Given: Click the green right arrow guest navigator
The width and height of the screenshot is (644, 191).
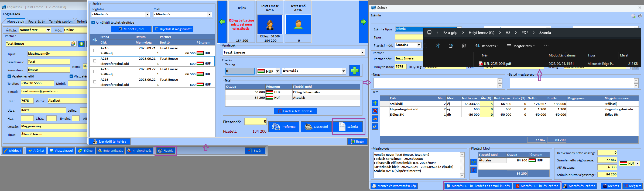Looking at the screenshot, I should (363, 22).
